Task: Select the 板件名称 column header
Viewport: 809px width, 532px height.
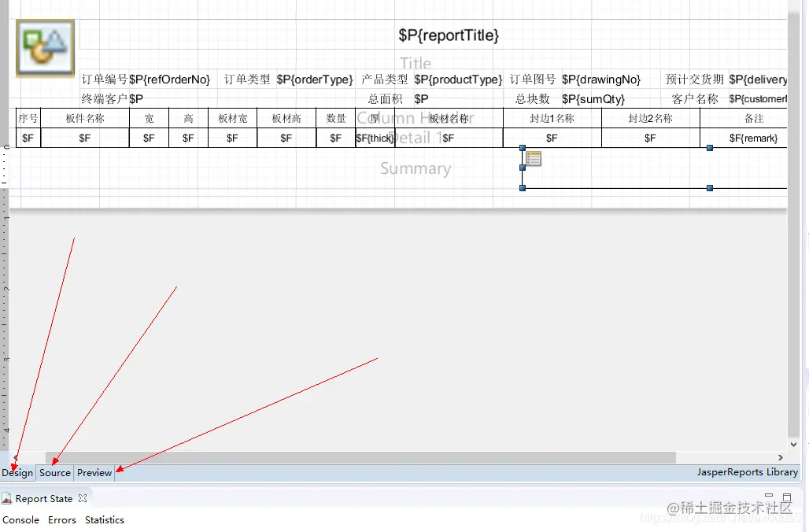Action: point(85,118)
